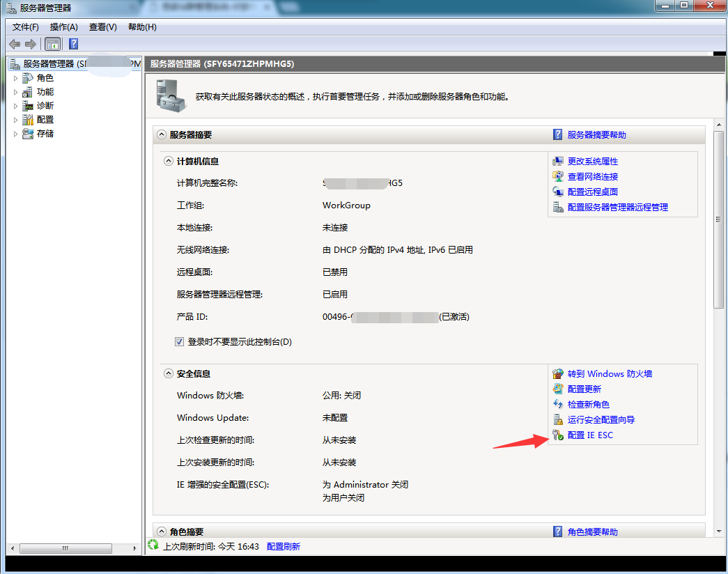Click the 服务器管理器 root node icon in tree
The image size is (728, 574).
pos(15,63)
